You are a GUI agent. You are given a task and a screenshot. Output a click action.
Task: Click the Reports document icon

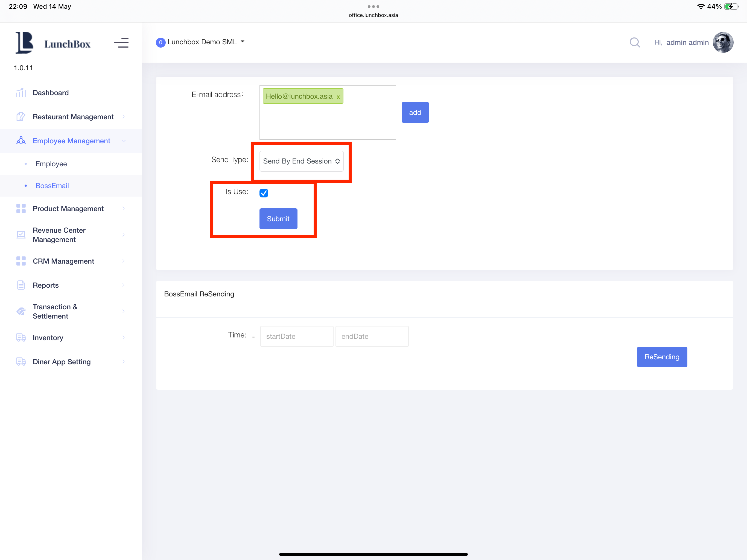pyautogui.click(x=21, y=285)
